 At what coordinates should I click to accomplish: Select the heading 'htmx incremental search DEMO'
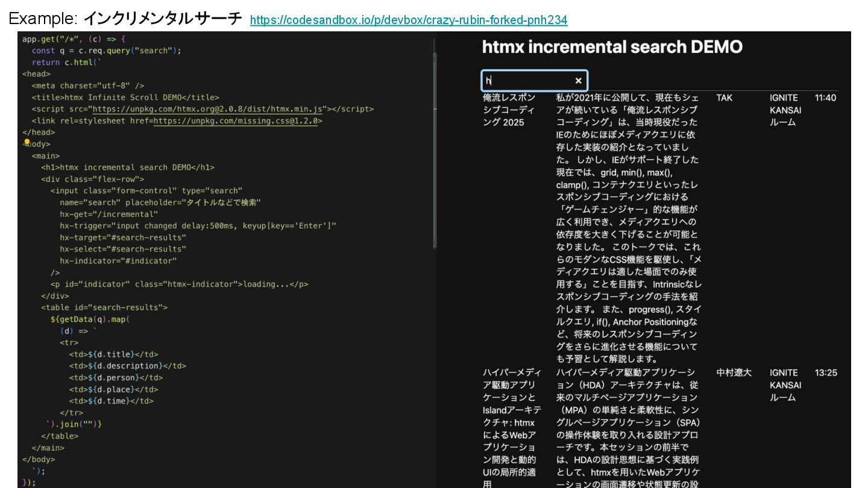tap(612, 47)
